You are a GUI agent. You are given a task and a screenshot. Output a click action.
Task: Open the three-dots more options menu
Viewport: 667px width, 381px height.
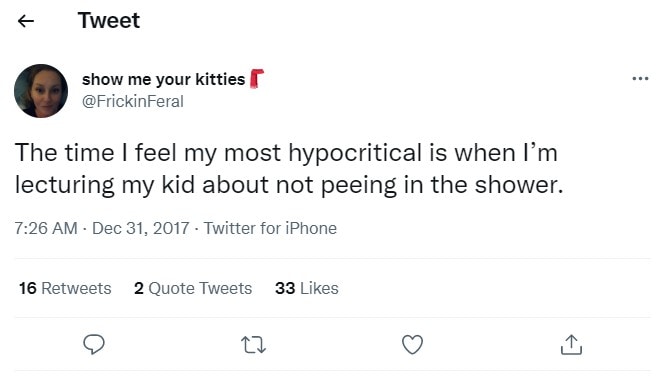click(x=640, y=79)
